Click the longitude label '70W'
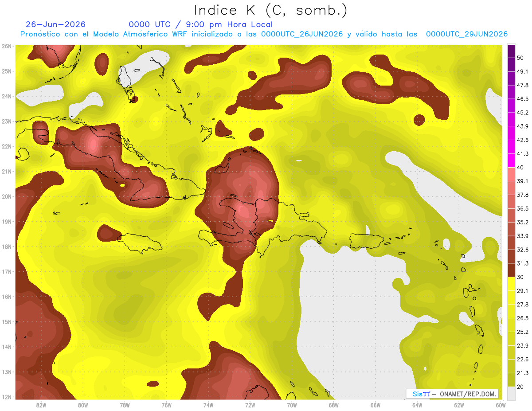This screenshot has width=532, height=411. pos(292,405)
